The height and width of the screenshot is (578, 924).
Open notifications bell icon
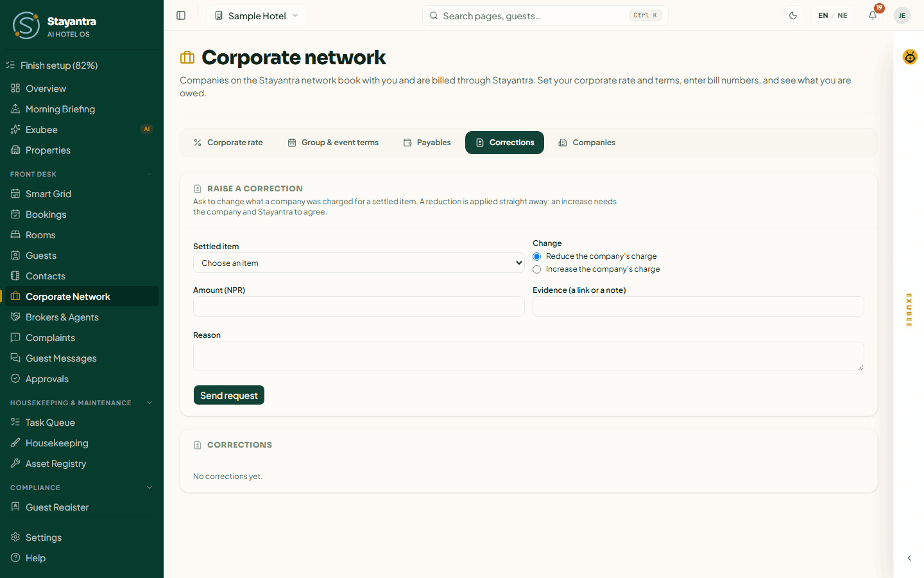tap(873, 15)
